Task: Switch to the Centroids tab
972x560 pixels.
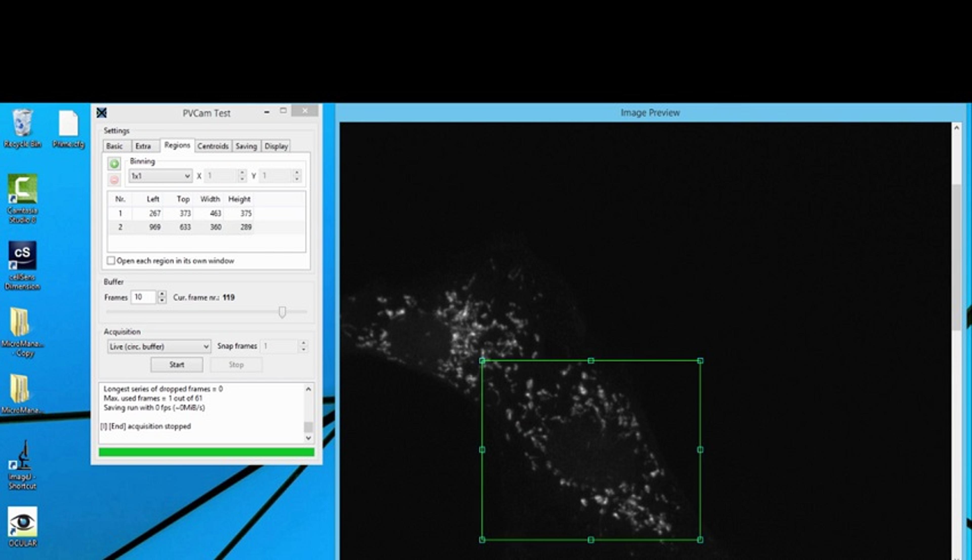Action: pos(213,146)
